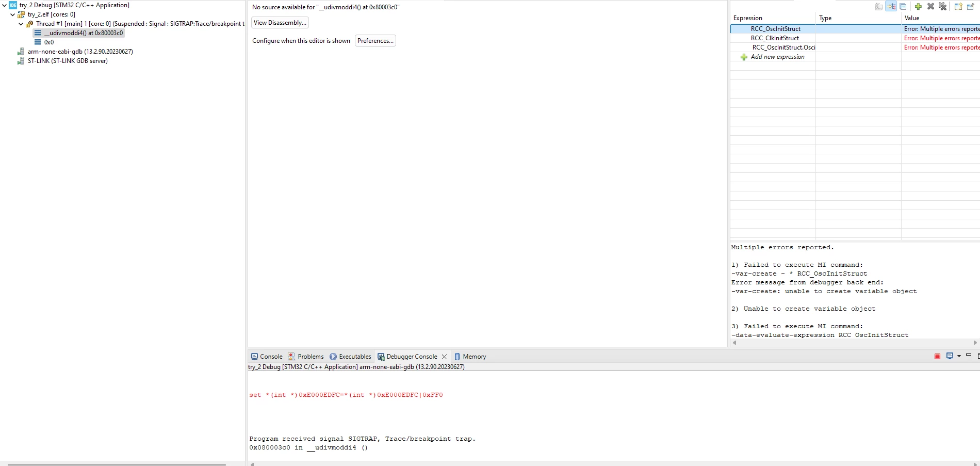The image size is (980, 466).
Task: Click the arm-none-eabi-gdb process icon
Action: click(21, 52)
